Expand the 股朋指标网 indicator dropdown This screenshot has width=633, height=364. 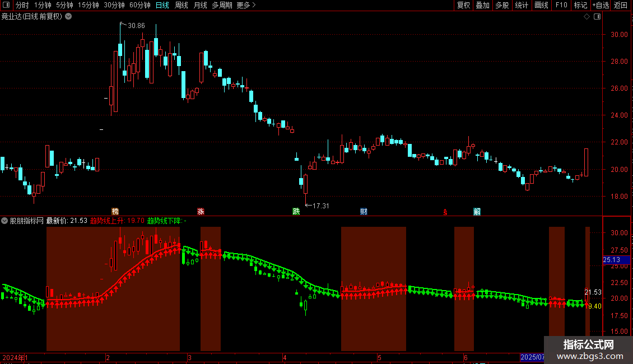pyautogui.click(x=4, y=221)
